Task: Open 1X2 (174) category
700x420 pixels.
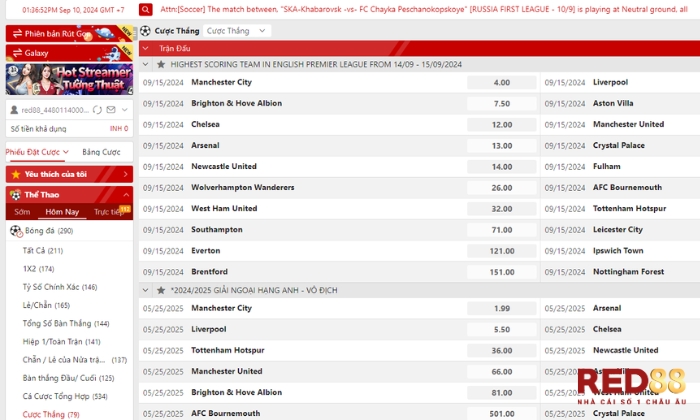Action: (38, 269)
